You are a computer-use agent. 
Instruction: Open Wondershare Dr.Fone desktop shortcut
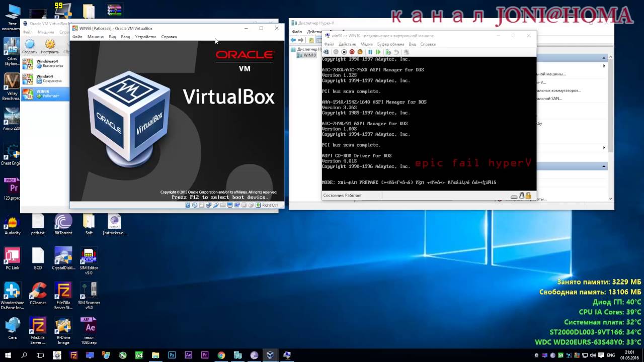pos(12,296)
